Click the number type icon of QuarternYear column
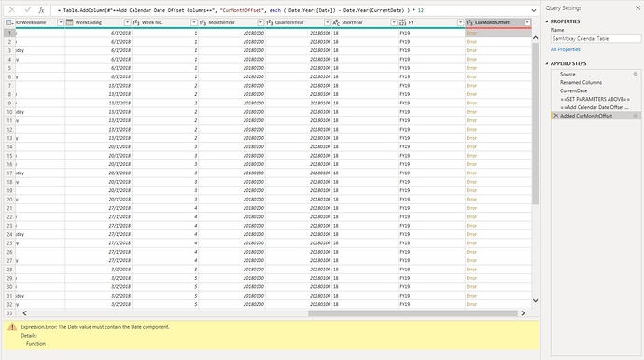Screen dimensions: 644x360 pos(270,22)
